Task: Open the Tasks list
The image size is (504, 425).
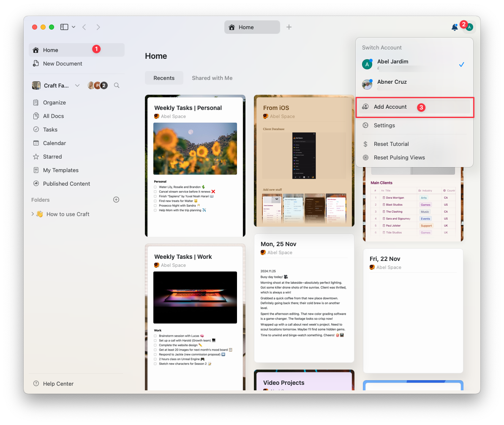Action: click(76, 130)
